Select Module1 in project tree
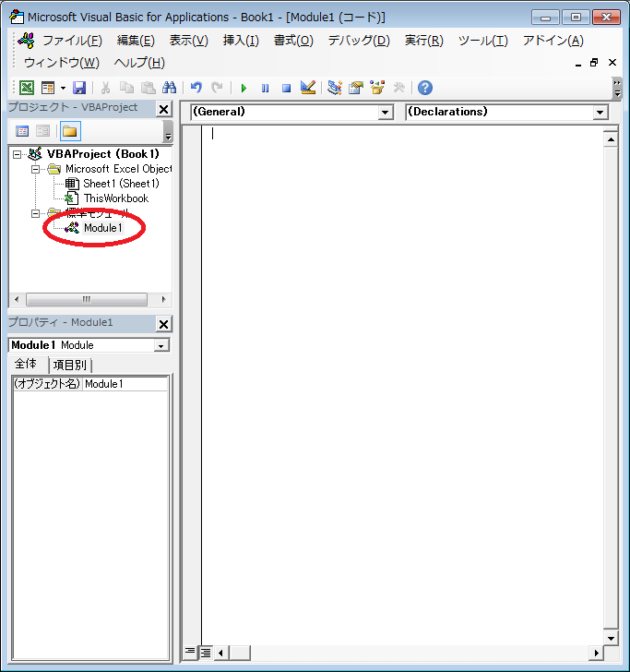Viewport: 630px width, 672px height. (x=102, y=228)
